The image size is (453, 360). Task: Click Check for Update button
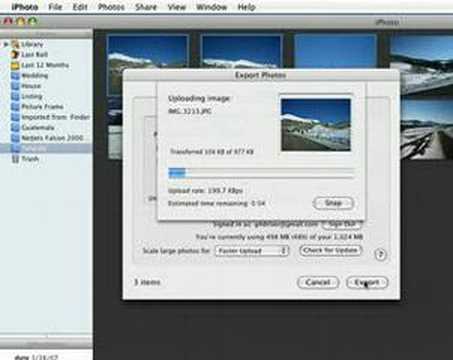pyautogui.click(x=330, y=250)
